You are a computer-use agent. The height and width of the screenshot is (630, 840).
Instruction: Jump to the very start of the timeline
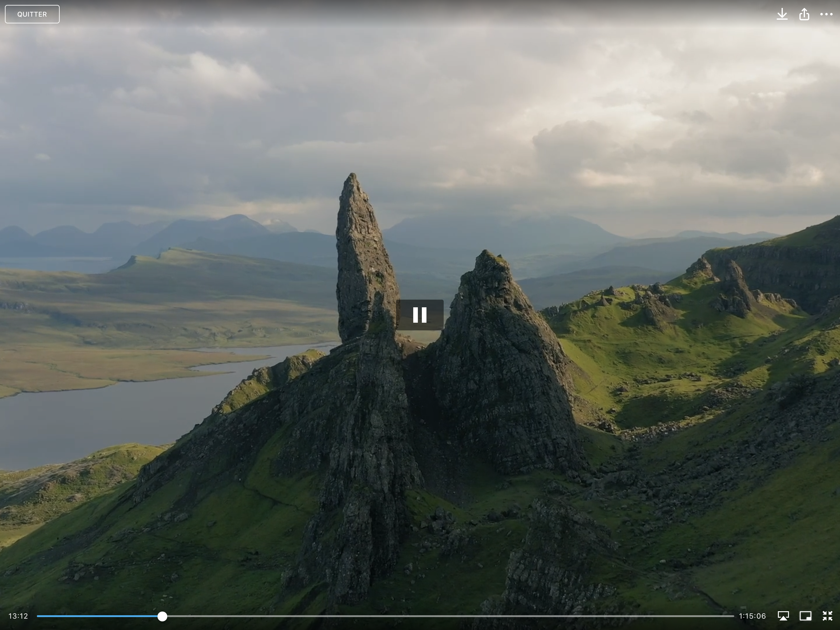pos(38,616)
